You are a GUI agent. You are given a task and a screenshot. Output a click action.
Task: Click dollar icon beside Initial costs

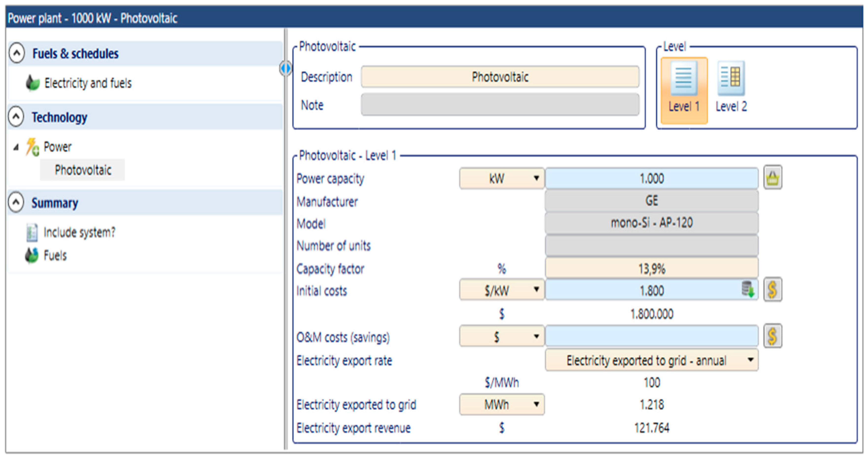(x=772, y=290)
